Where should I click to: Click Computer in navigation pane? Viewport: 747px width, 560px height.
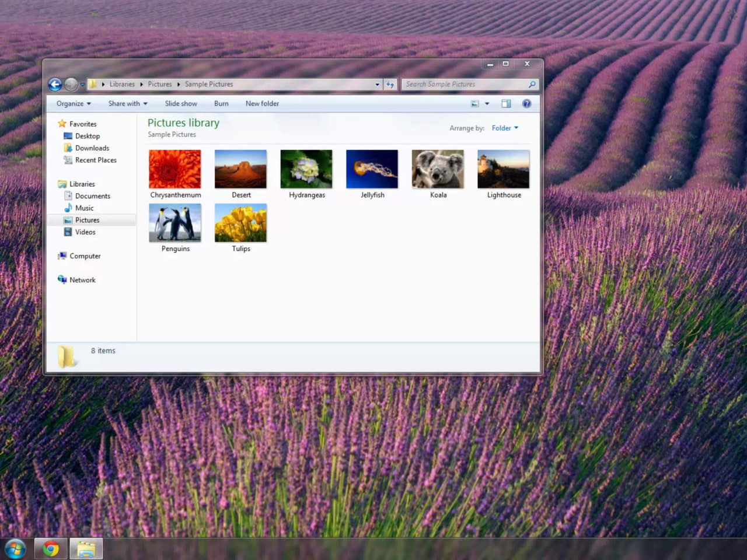[x=85, y=256]
